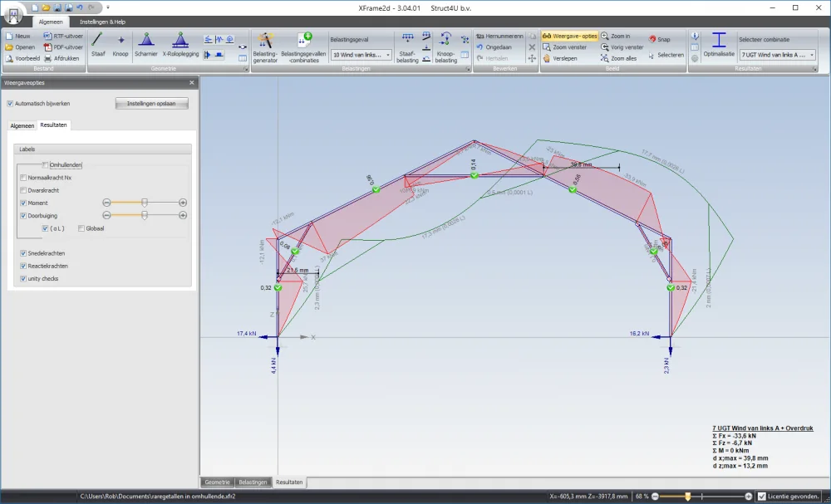
Task: Click Openen to open a file
Action: point(21,47)
